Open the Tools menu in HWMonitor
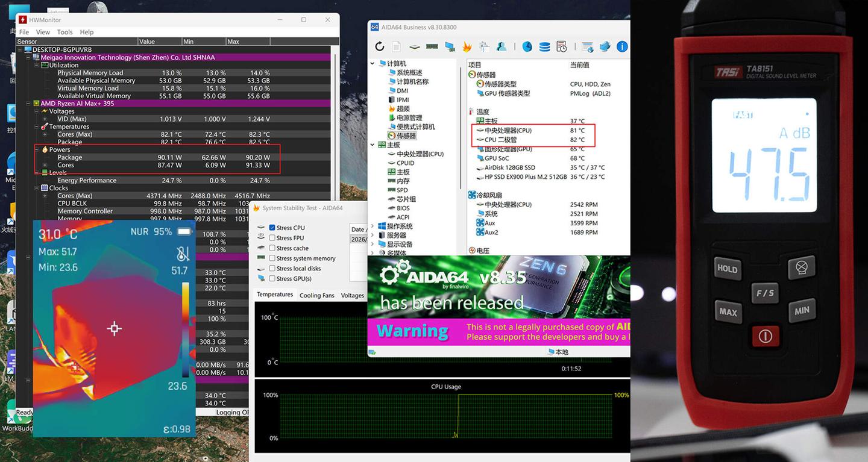868x462 pixels. (x=64, y=32)
